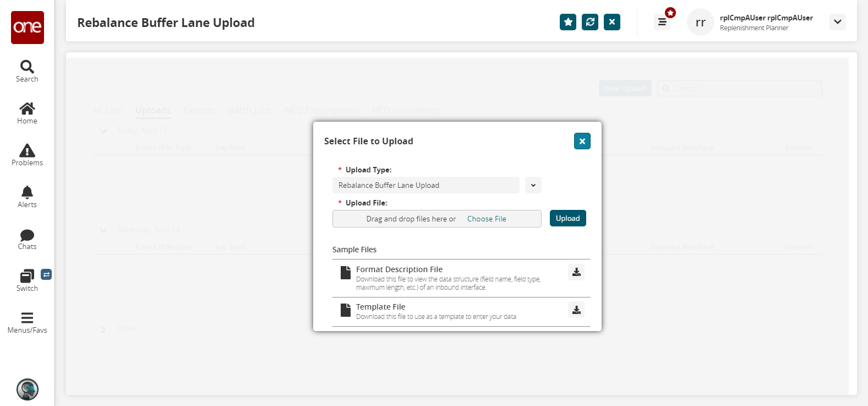Click the Switch windows icon

click(27, 276)
